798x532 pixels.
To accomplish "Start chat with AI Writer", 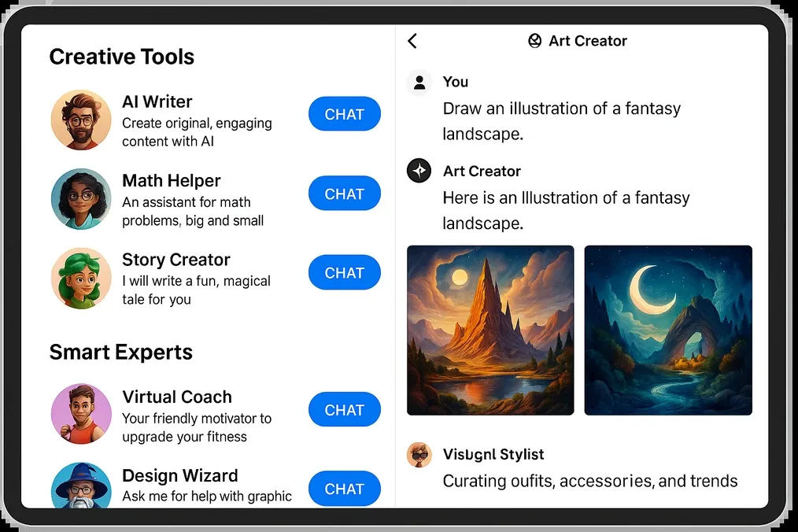I will point(344,114).
